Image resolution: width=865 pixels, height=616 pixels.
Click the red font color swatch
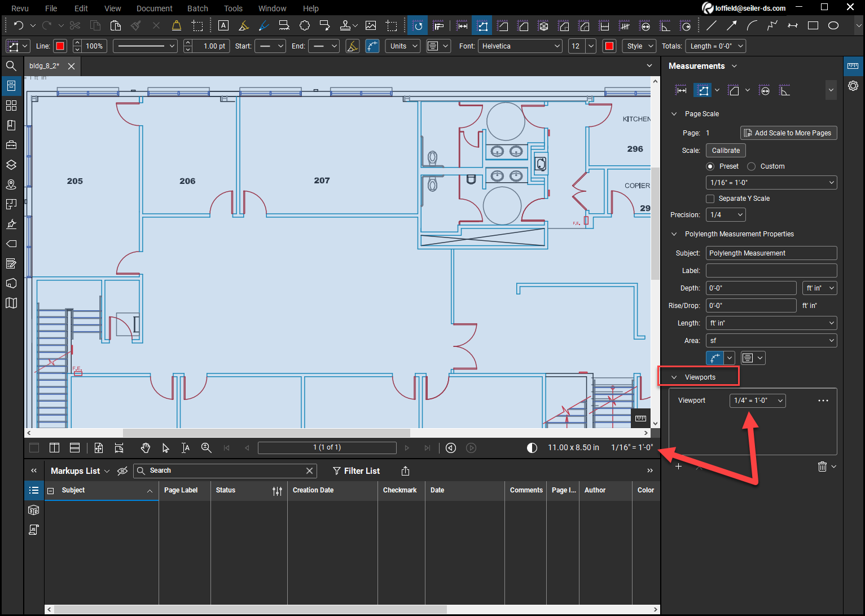point(609,46)
